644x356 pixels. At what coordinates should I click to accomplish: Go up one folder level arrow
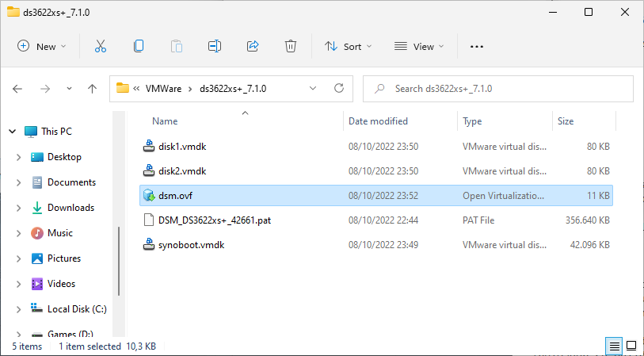click(92, 88)
